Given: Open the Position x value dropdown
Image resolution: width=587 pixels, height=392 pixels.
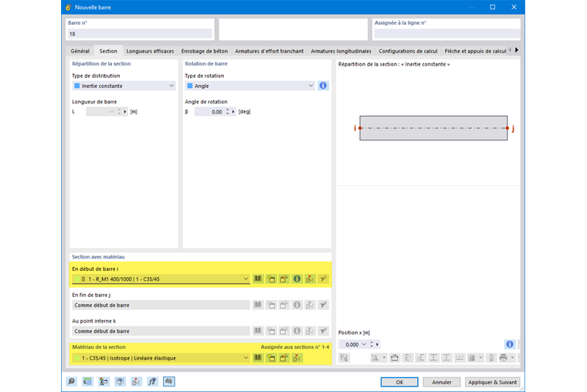Looking at the screenshot, I should (364, 344).
